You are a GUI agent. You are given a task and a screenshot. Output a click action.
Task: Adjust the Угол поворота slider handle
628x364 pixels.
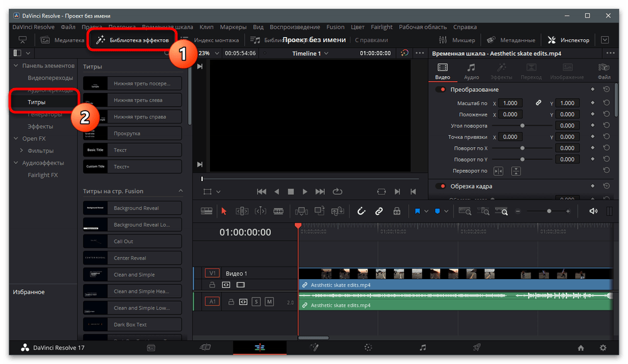(522, 126)
